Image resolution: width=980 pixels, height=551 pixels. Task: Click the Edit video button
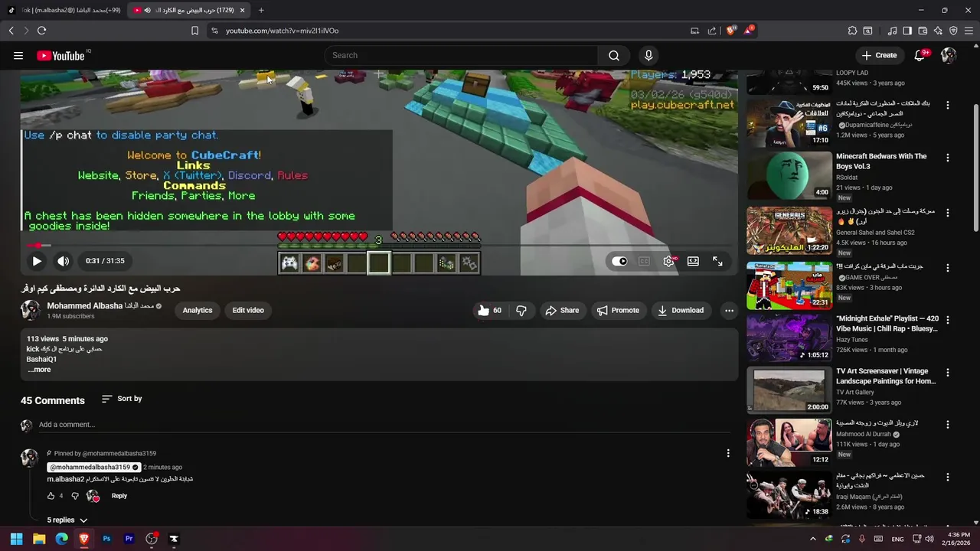(x=248, y=310)
